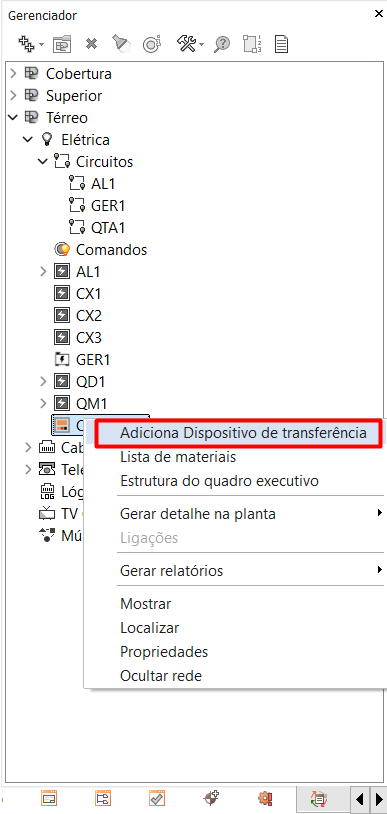Select Propriedades in context menu
This screenshot has width=387, height=814.
tap(164, 652)
